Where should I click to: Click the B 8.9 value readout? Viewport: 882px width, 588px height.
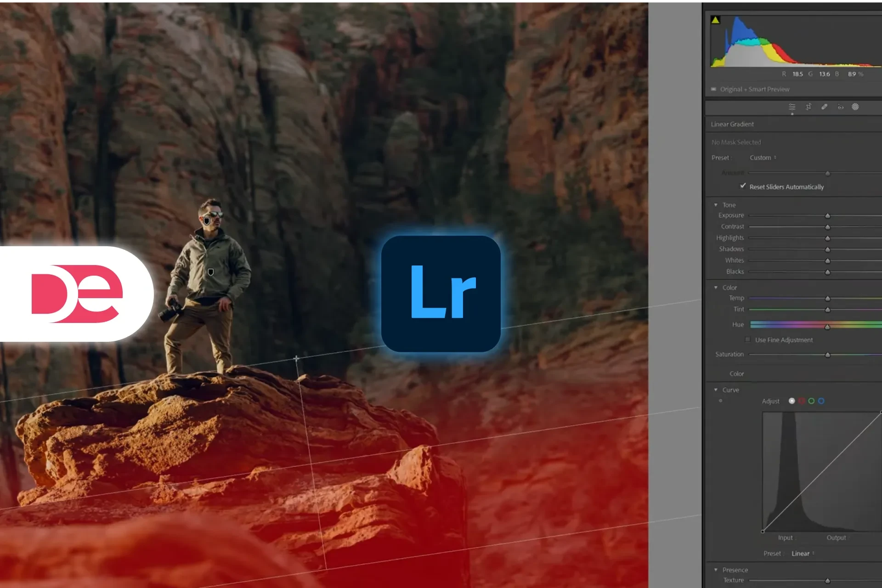click(x=849, y=74)
